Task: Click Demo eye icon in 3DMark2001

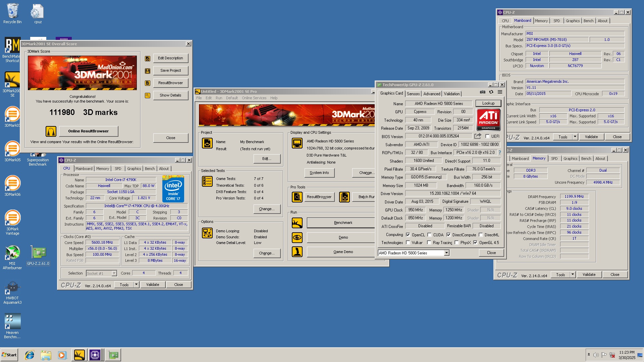Action: pyautogui.click(x=297, y=237)
